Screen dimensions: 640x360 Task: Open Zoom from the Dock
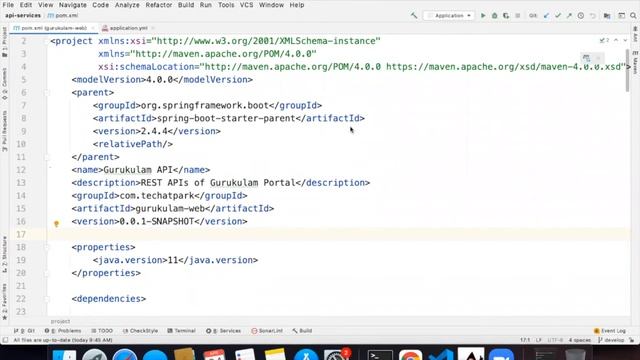point(501,354)
